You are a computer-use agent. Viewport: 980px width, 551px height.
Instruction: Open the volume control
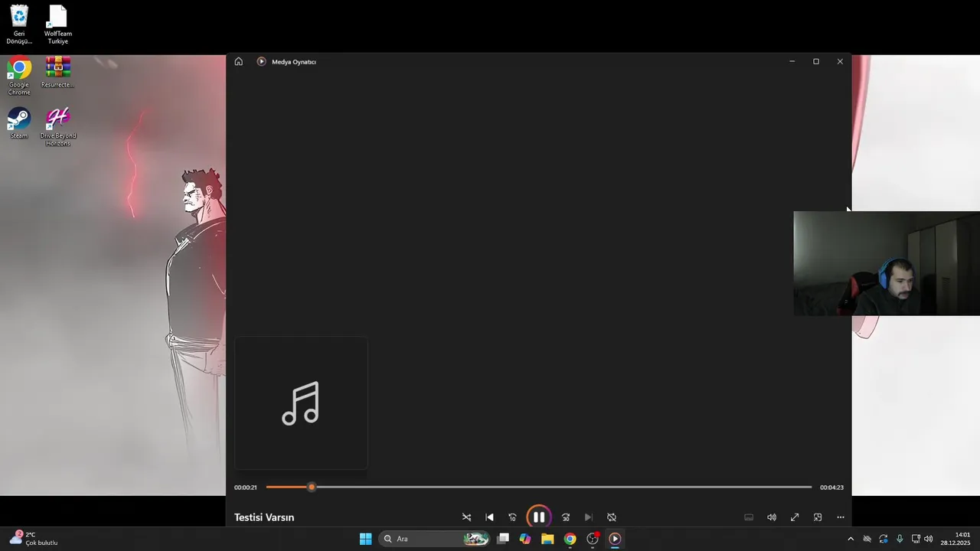pos(772,517)
